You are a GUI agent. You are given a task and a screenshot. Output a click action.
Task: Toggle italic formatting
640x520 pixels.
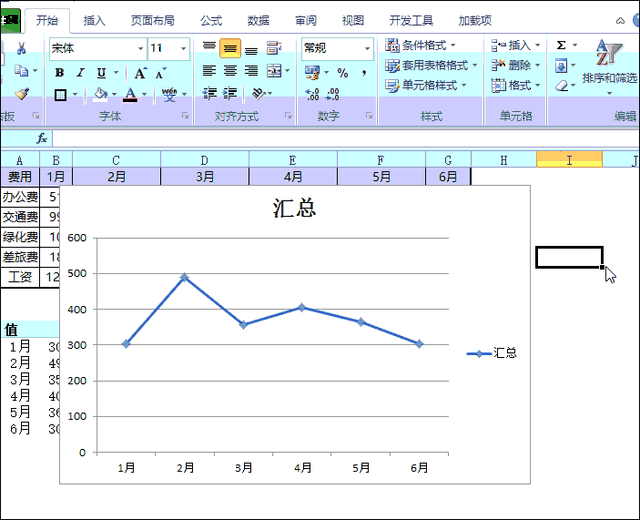point(80,73)
